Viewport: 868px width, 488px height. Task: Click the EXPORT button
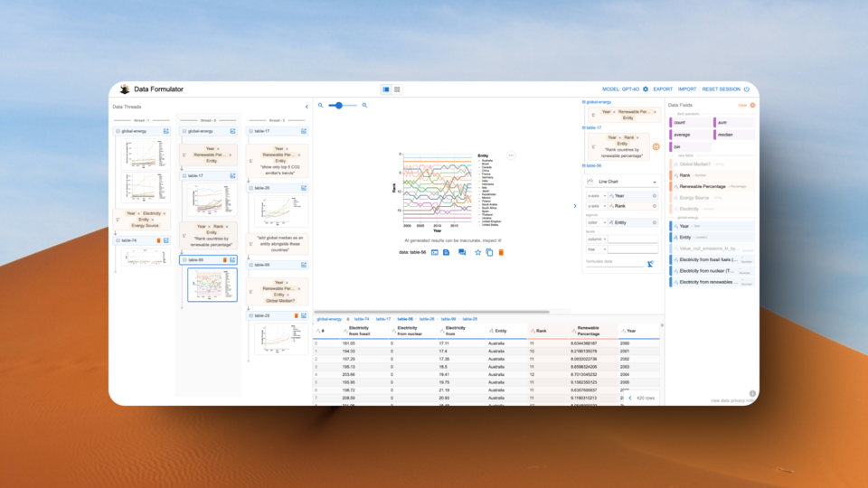(x=663, y=89)
